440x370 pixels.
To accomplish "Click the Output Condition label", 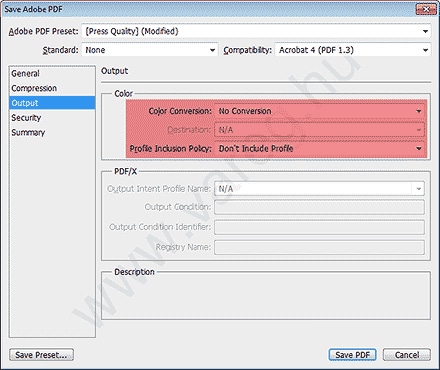I will (178, 207).
